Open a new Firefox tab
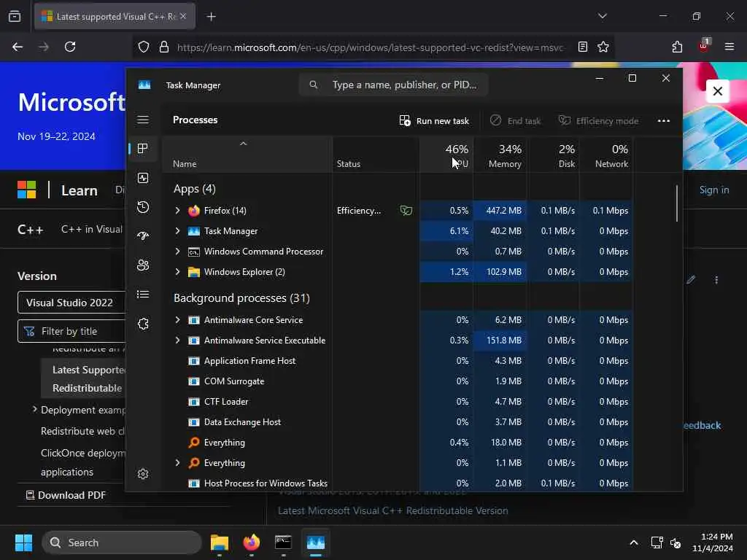 point(211,17)
